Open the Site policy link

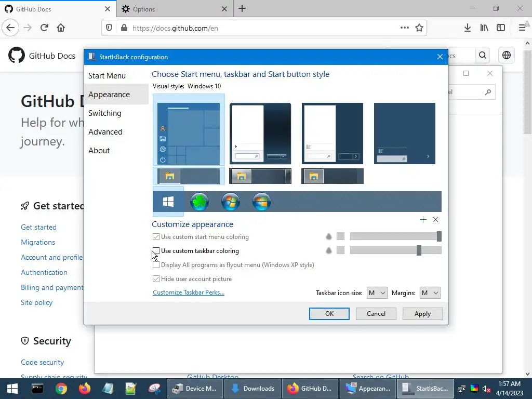point(37,303)
